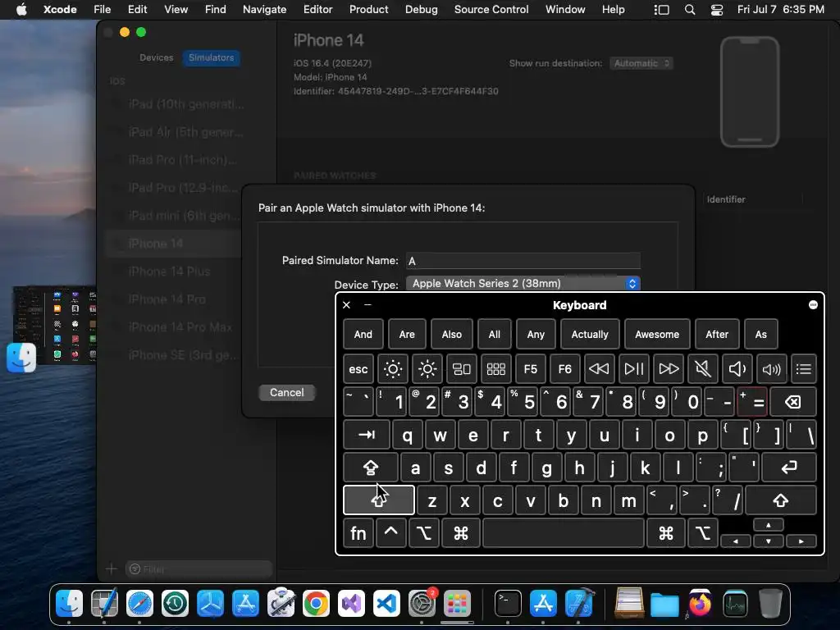Click the tab key on the keyboard
This screenshot has height=630, width=840.
(x=367, y=435)
